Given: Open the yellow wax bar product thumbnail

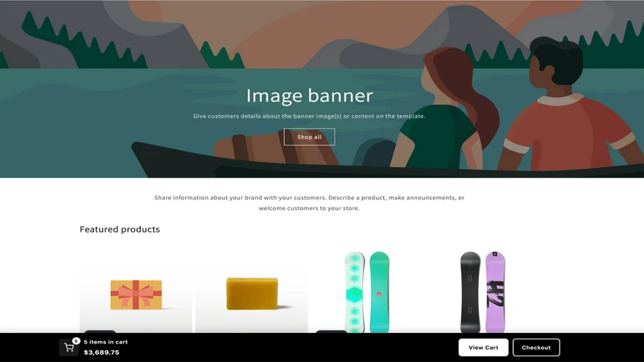Looking at the screenshot, I should (252, 294).
